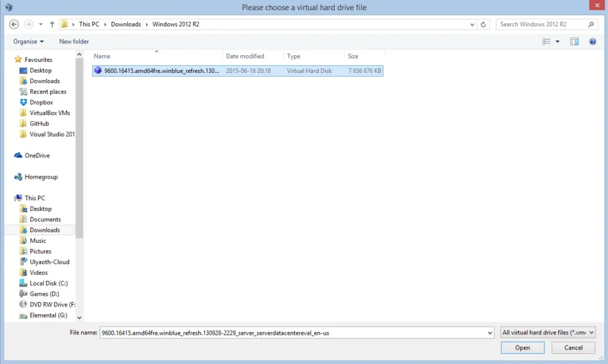Image resolution: width=608 pixels, height=364 pixels.
Task: Select Local Disk (C:) in the tree
Action: point(48,283)
